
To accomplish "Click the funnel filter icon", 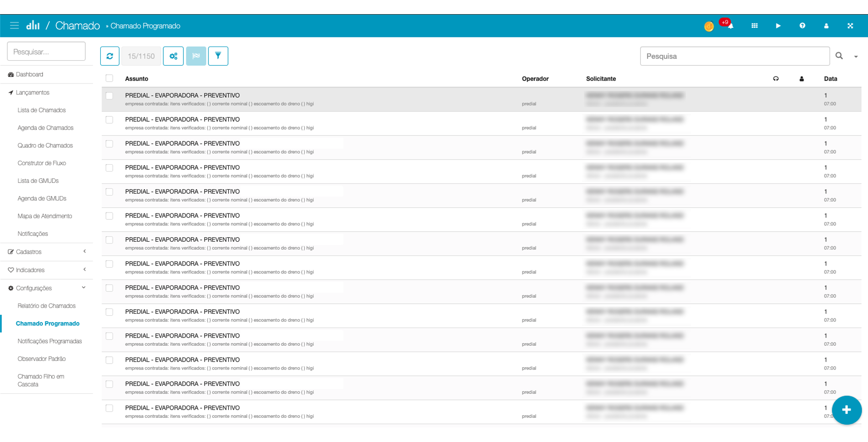I will pyautogui.click(x=218, y=56).
